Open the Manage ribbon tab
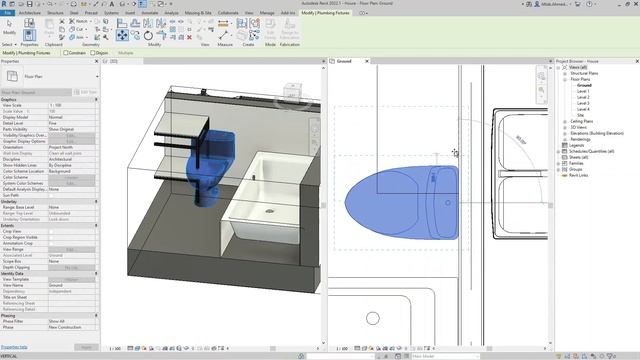Viewport: 640px width, 360px height. 267,13
